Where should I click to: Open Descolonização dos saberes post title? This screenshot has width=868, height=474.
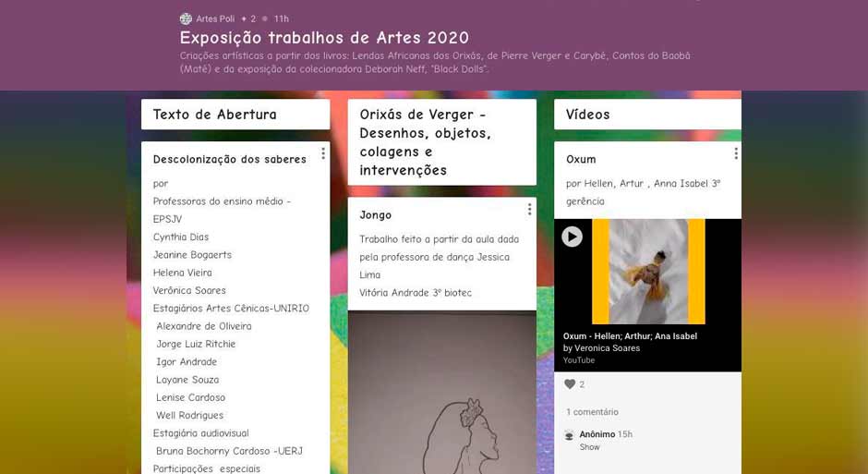point(230,159)
